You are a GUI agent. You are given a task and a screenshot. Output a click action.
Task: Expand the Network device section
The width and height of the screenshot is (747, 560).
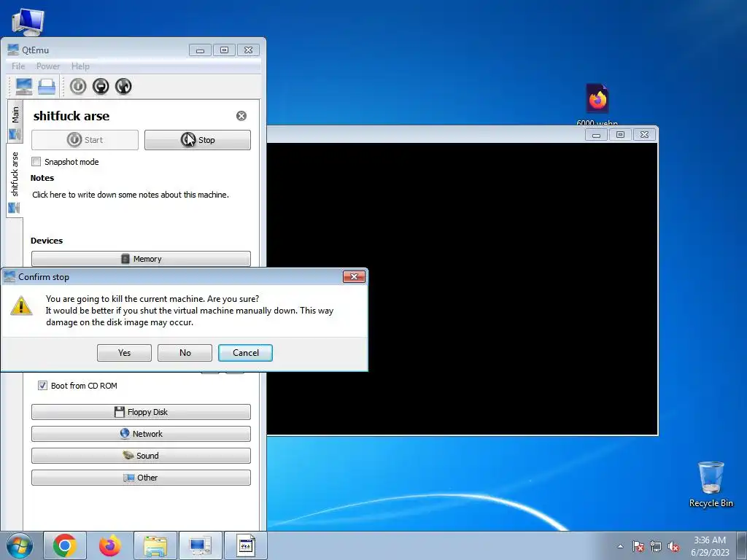[x=141, y=434]
